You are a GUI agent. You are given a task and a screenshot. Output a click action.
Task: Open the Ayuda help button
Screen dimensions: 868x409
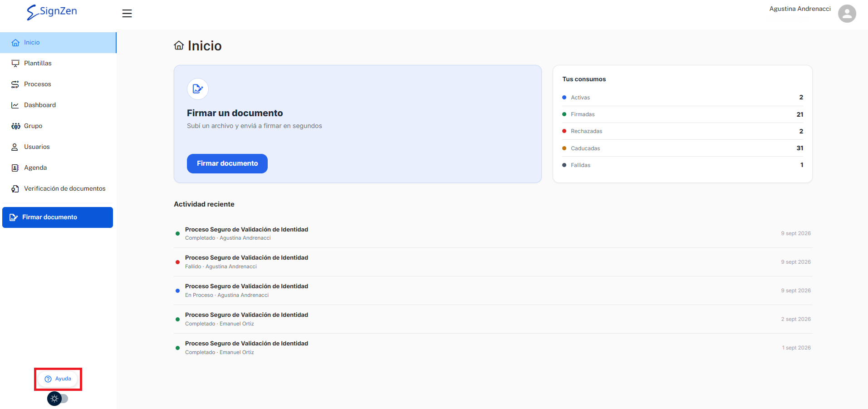(58, 379)
